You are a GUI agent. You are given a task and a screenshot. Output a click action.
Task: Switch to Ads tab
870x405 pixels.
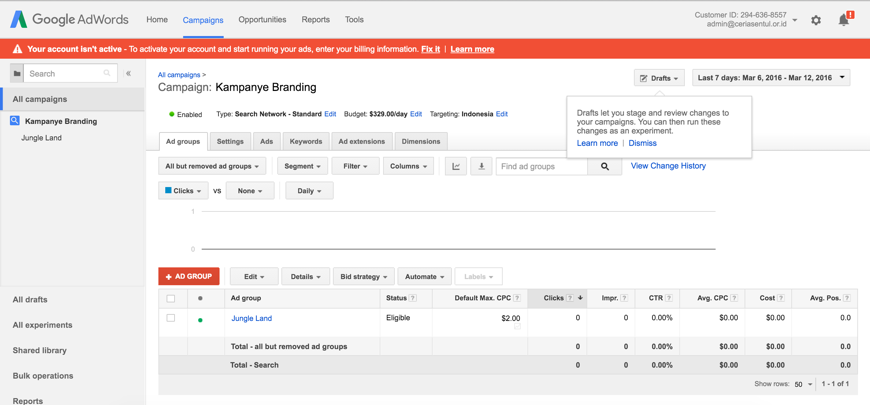point(267,141)
